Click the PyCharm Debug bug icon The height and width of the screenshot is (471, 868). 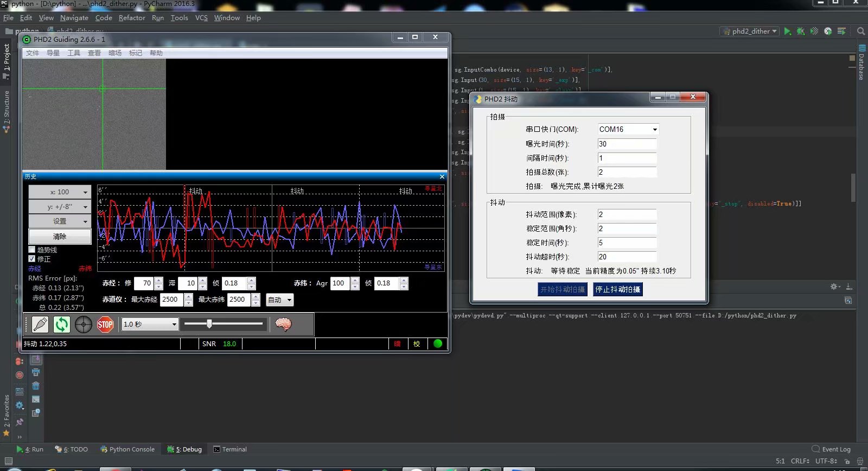[801, 31]
